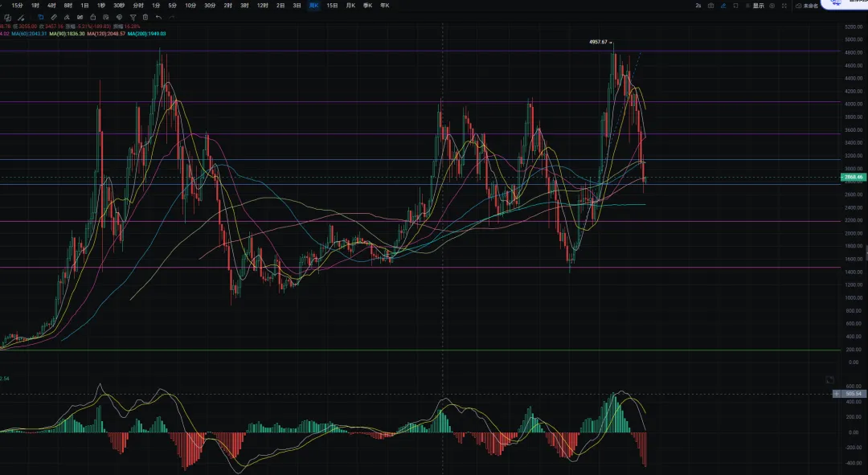Select the ruler measure tool
The height and width of the screenshot is (475, 868).
pos(53,16)
